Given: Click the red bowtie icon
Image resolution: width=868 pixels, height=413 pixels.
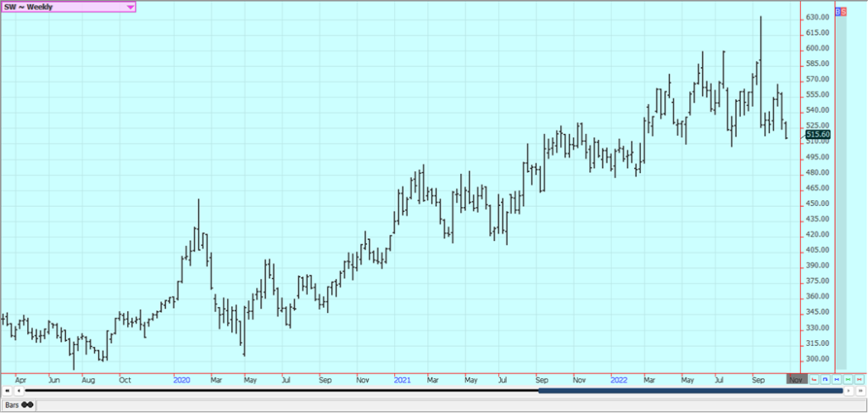Looking at the screenshot, I should pyautogui.click(x=860, y=379).
